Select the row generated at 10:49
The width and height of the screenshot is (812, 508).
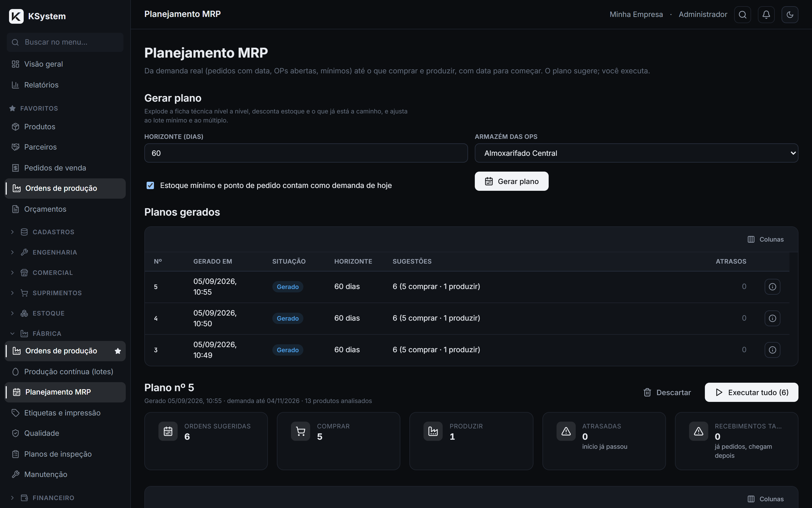[x=467, y=350]
